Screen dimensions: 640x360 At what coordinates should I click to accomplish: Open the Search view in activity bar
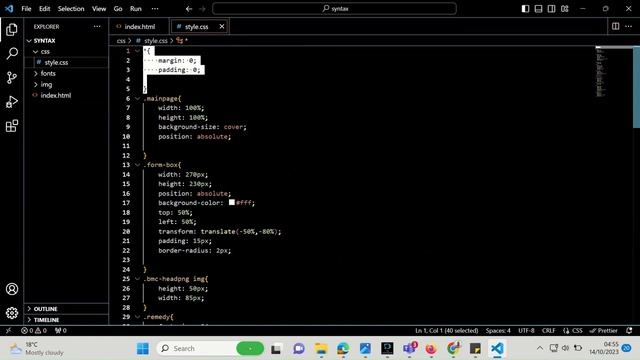pos(12,53)
